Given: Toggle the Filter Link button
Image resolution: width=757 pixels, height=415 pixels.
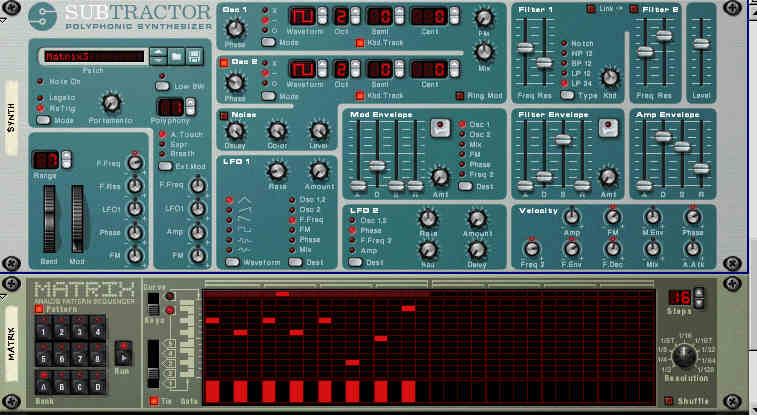Looking at the screenshot, I should [x=590, y=9].
